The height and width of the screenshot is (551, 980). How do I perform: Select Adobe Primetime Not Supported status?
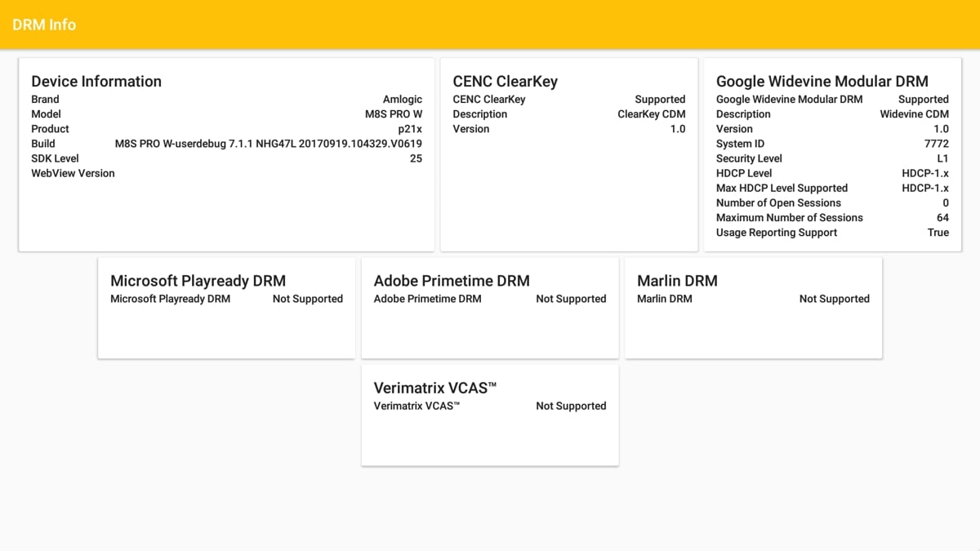tap(571, 299)
